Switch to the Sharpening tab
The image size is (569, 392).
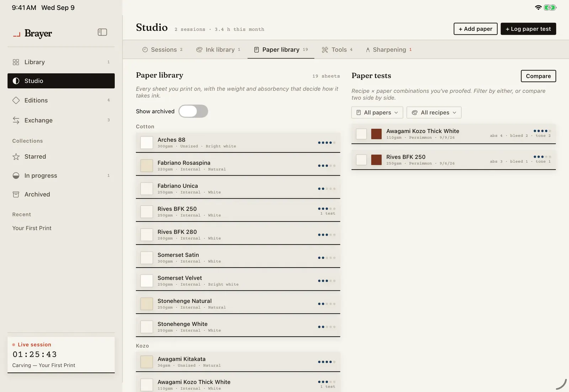coord(389,50)
